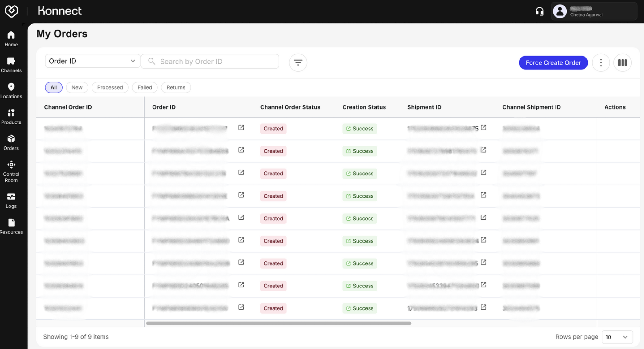Click the Channel Shipment ID column header
Viewport: 644px width, 349px height.
(x=531, y=107)
